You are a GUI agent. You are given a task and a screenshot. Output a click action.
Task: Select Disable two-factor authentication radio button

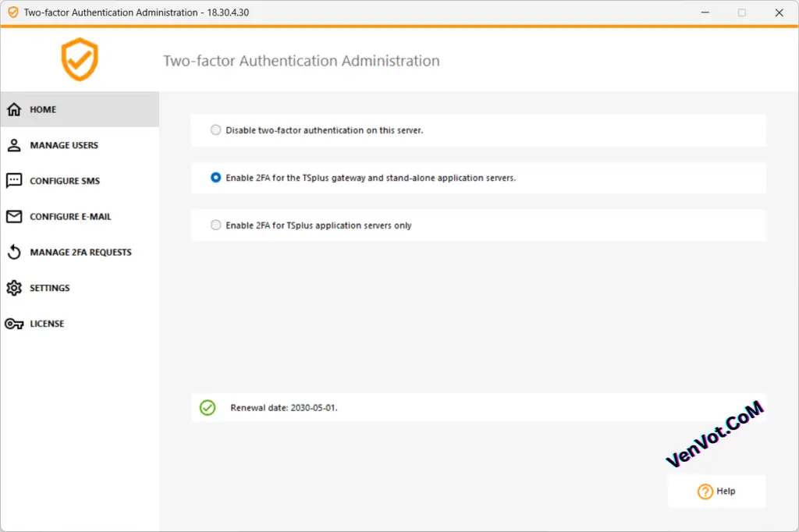coord(216,130)
